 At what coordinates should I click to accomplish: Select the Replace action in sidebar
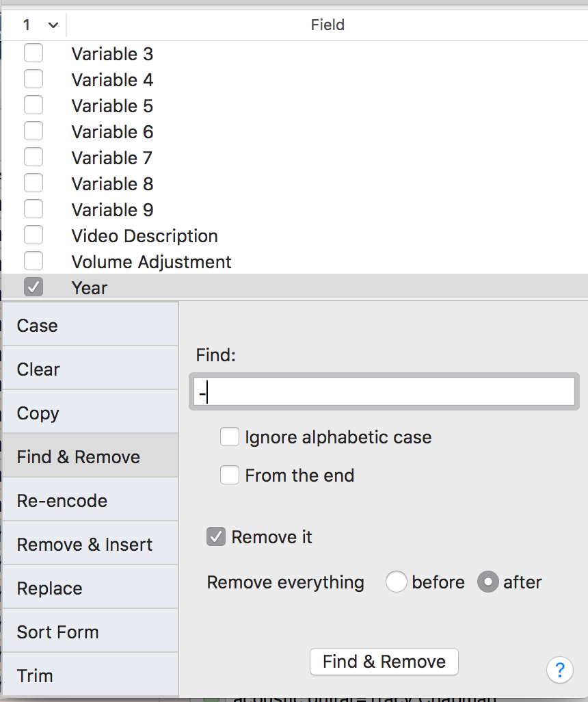tap(90, 588)
